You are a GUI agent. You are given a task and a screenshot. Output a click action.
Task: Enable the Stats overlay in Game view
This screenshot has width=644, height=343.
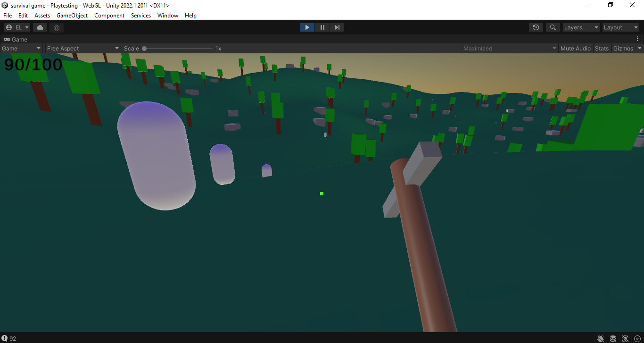(x=602, y=48)
